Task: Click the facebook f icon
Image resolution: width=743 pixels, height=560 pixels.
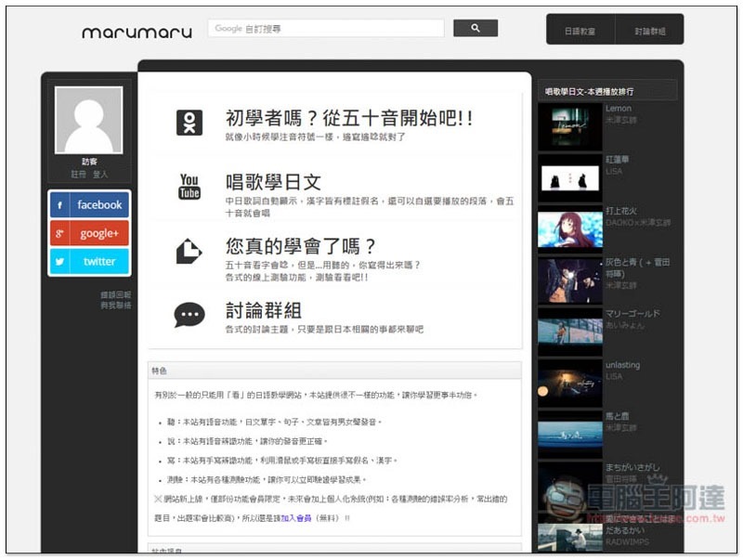Action: pyautogui.click(x=59, y=205)
